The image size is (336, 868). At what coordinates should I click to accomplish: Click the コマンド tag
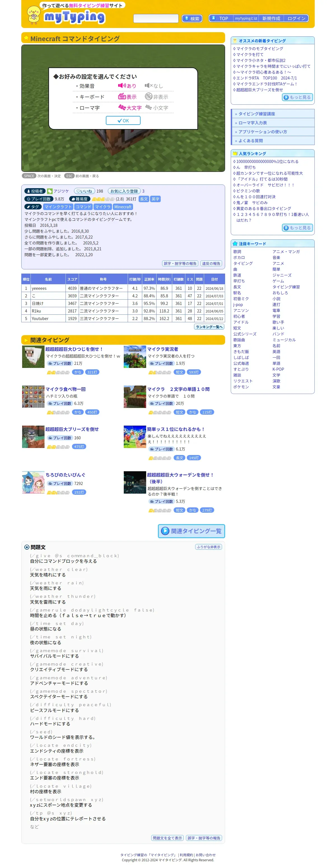83,207
